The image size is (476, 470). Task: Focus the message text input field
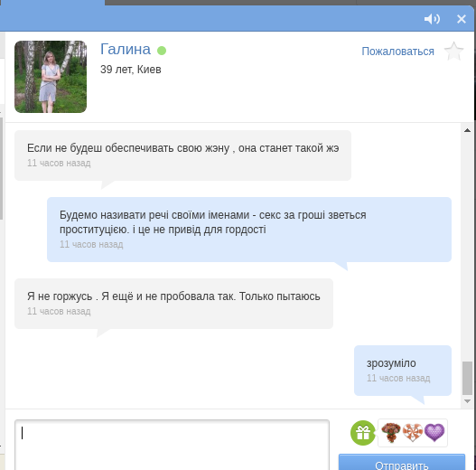(172, 445)
